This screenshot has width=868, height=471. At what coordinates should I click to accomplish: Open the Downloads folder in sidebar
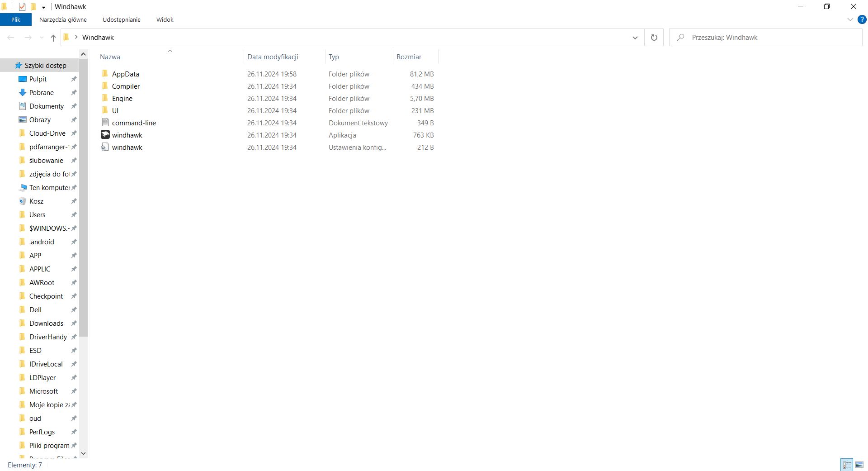[x=46, y=323]
